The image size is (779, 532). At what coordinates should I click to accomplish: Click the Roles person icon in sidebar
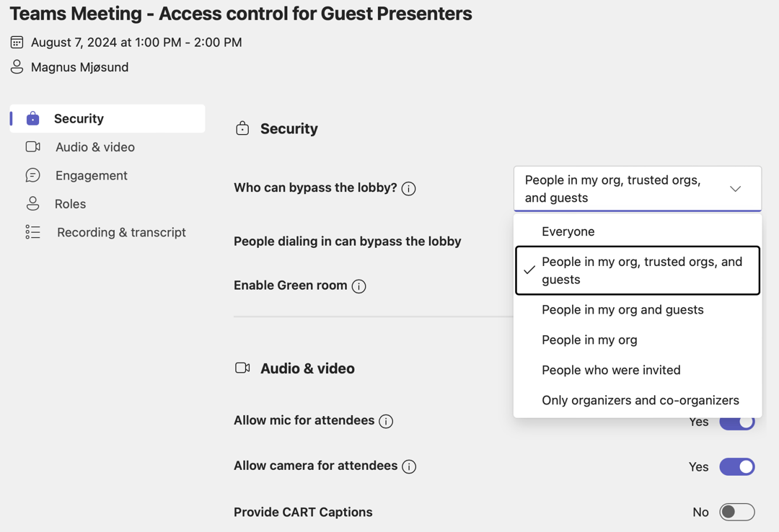[x=32, y=203]
